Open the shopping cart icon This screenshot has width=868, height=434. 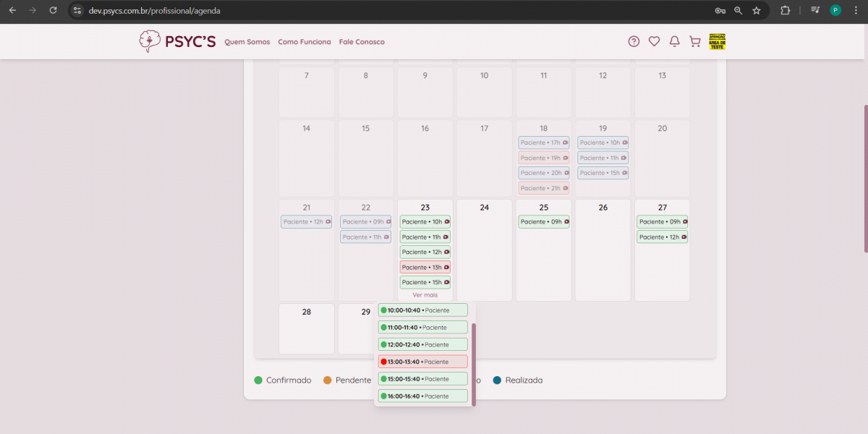coord(694,42)
